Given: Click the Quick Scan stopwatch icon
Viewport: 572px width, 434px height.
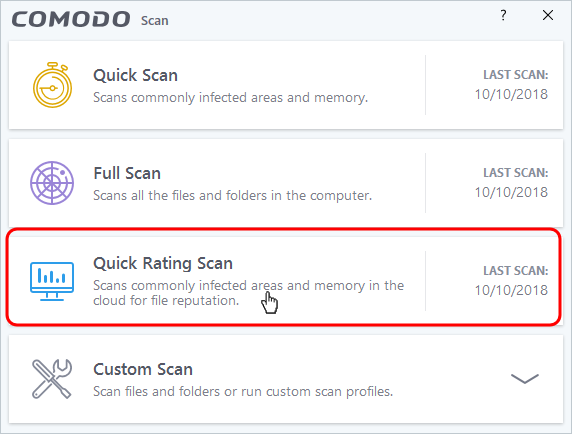Looking at the screenshot, I should 52,85.
